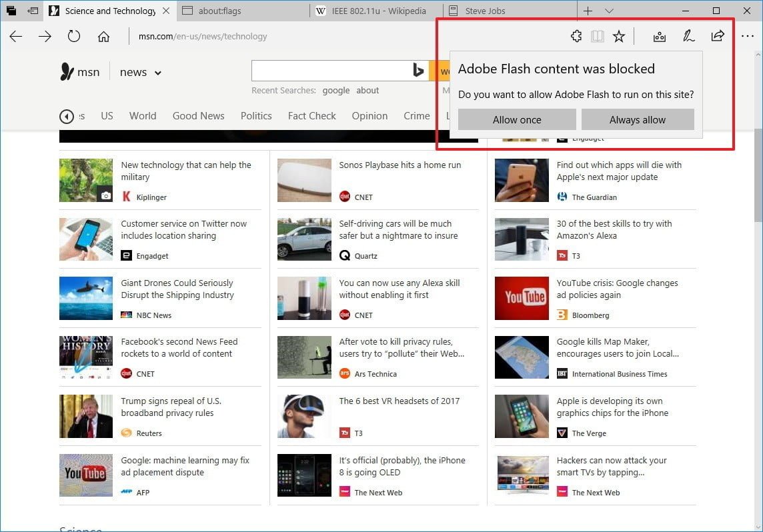Click the Share icon in toolbar
Image resolution: width=763 pixels, height=532 pixels.
click(718, 37)
